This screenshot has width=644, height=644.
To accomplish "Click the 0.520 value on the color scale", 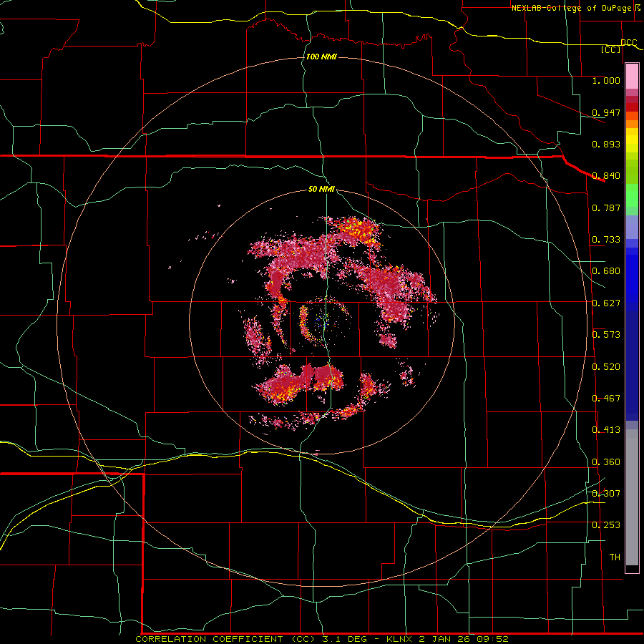I will tap(606, 367).
